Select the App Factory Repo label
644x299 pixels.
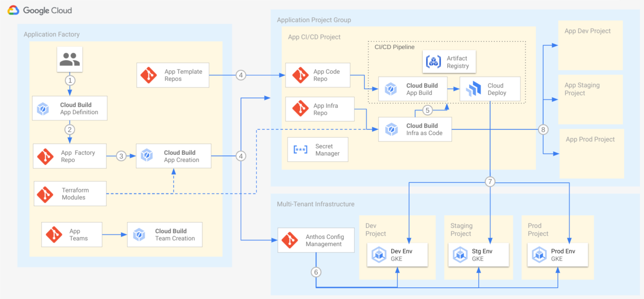pyautogui.click(x=78, y=156)
